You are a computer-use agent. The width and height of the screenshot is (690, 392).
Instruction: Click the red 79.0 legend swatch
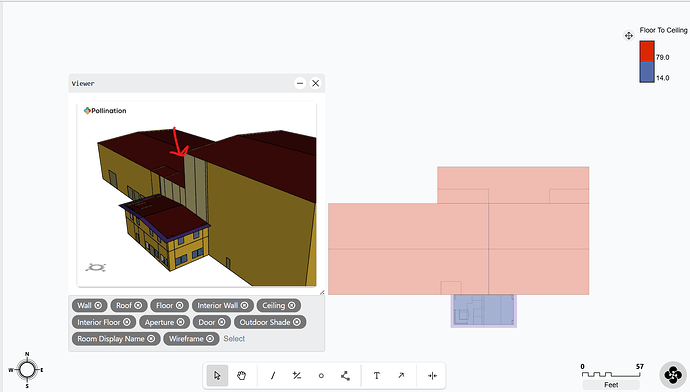647,51
